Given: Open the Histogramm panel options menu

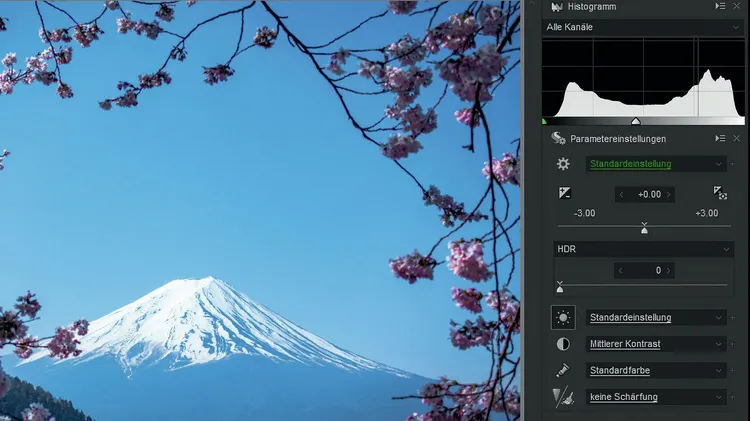Looking at the screenshot, I should (x=720, y=6).
